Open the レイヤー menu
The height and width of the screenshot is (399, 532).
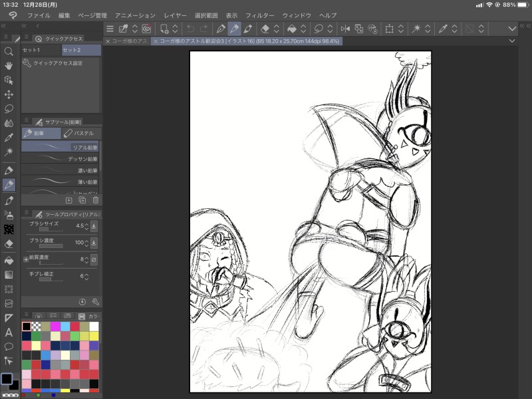click(175, 15)
